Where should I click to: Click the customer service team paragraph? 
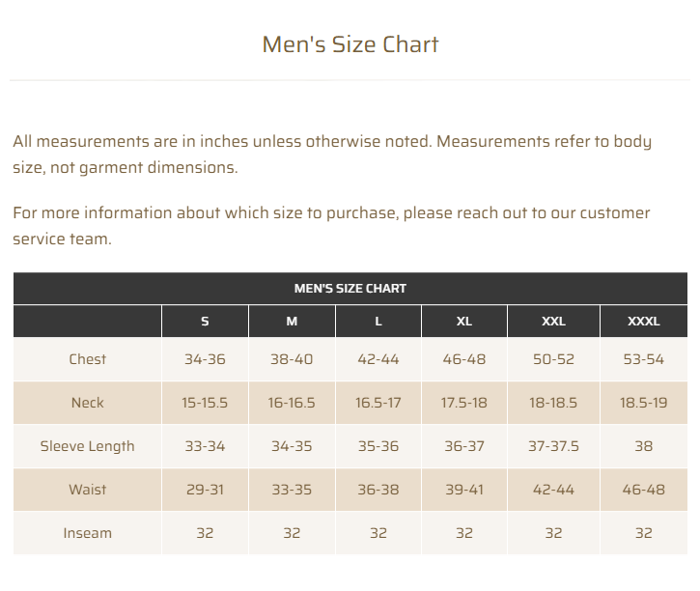(331, 225)
